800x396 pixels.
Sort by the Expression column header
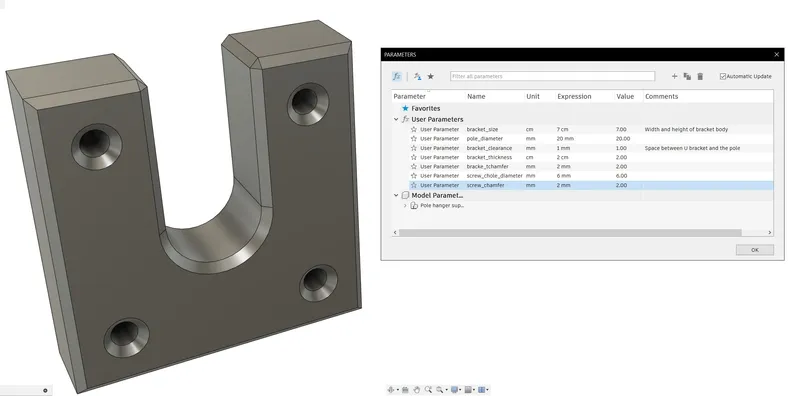tap(574, 96)
